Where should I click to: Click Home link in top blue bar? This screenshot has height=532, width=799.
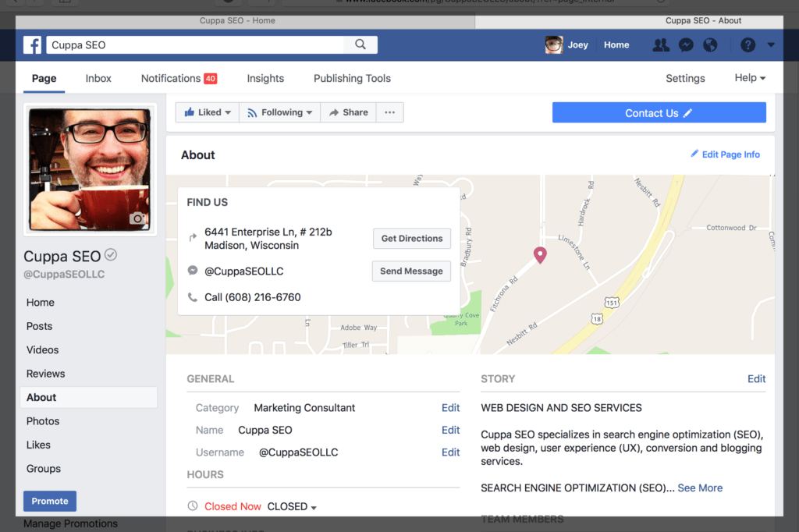tap(616, 44)
